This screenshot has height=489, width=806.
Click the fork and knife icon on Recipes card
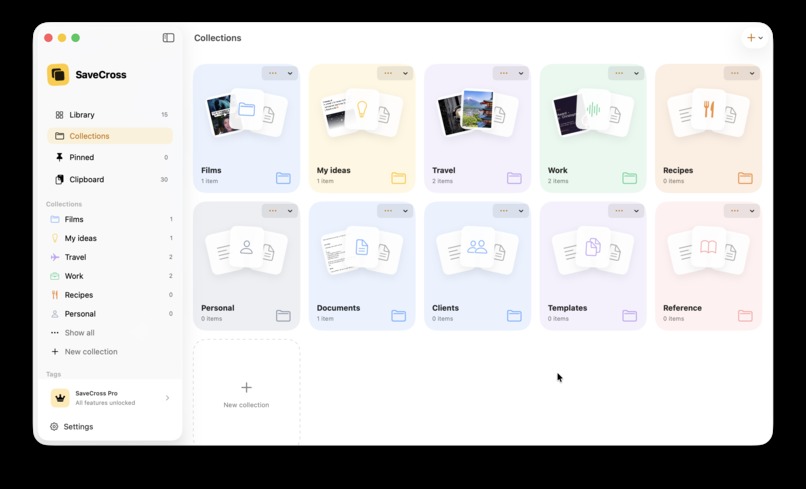click(709, 109)
